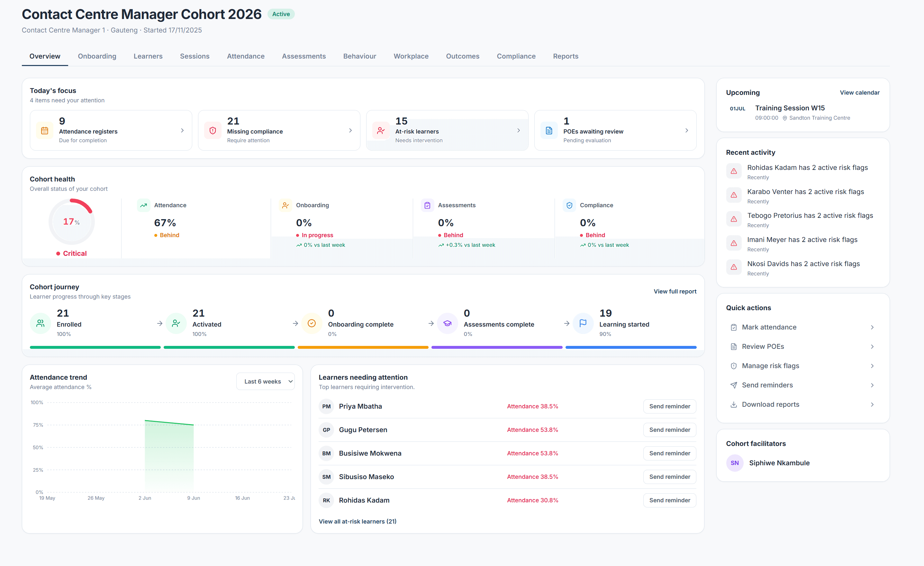Click the chevron next to Review POEs
924x566 pixels.
tap(872, 347)
